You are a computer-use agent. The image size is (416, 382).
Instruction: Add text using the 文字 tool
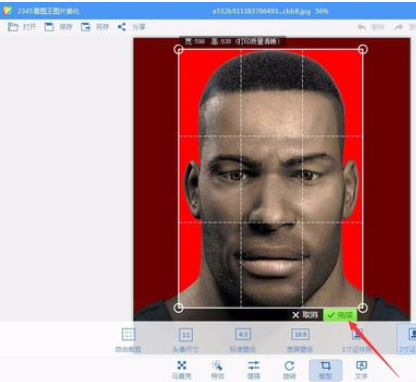[x=361, y=370]
